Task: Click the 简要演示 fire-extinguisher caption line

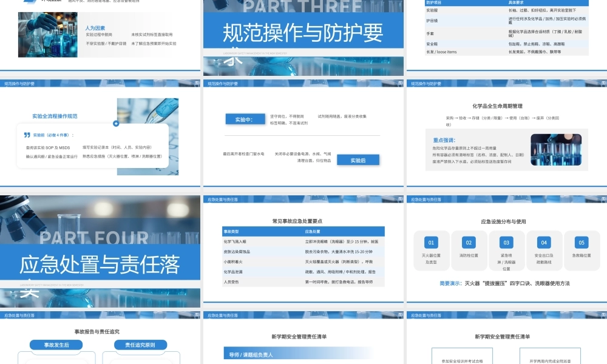Action: (x=505, y=283)
